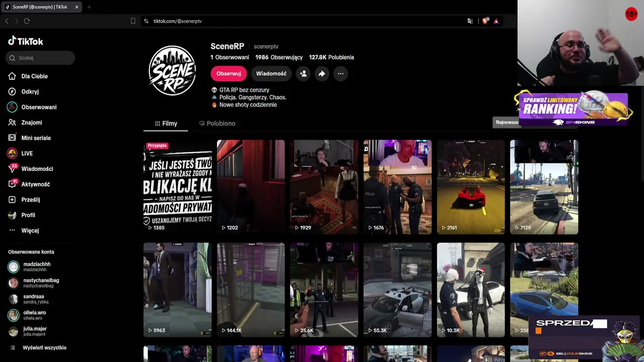Viewport: 644px width, 362px height.
Task: Reload the page with the refresh icon
Action: (27, 21)
